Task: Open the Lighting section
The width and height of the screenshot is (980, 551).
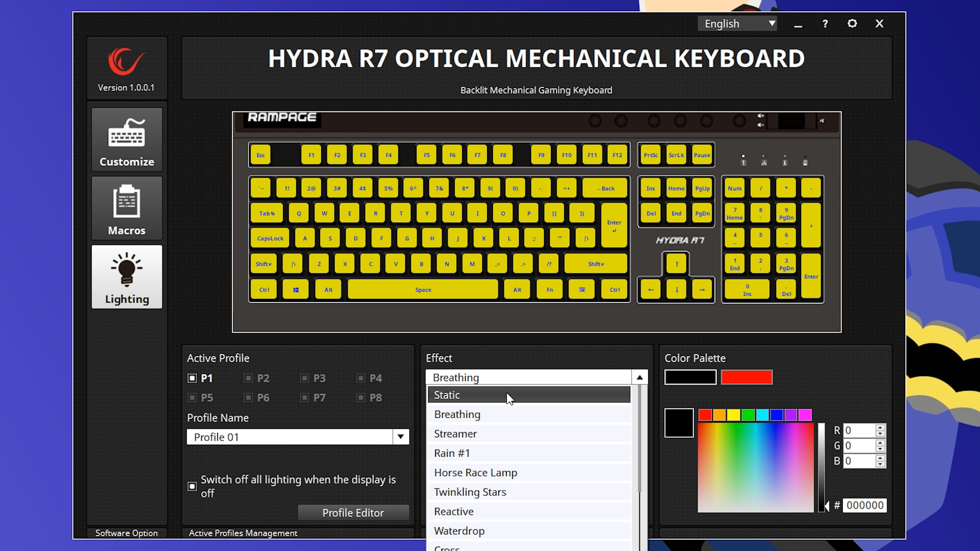Action: click(x=127, y=277)
